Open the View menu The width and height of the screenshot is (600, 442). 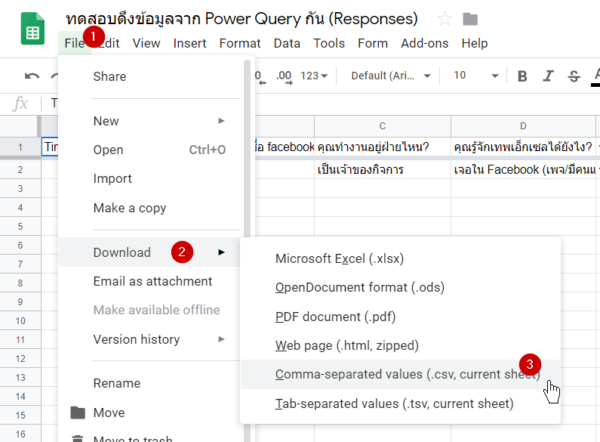146,43
